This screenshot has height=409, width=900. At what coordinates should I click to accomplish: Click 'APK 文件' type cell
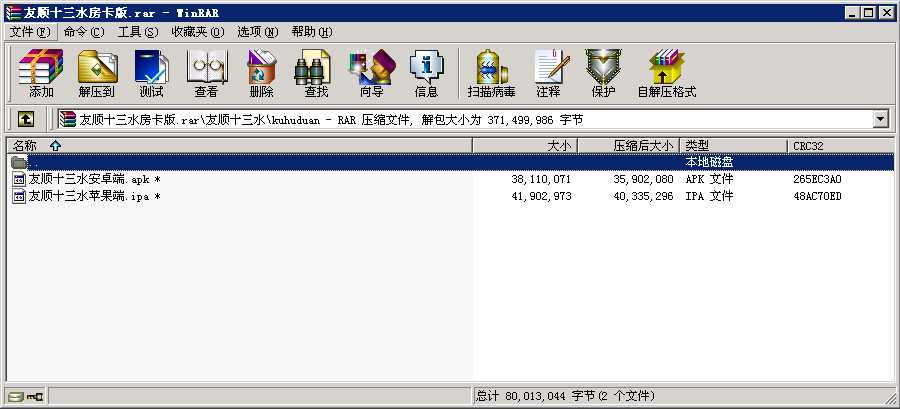tap(709, 180)
